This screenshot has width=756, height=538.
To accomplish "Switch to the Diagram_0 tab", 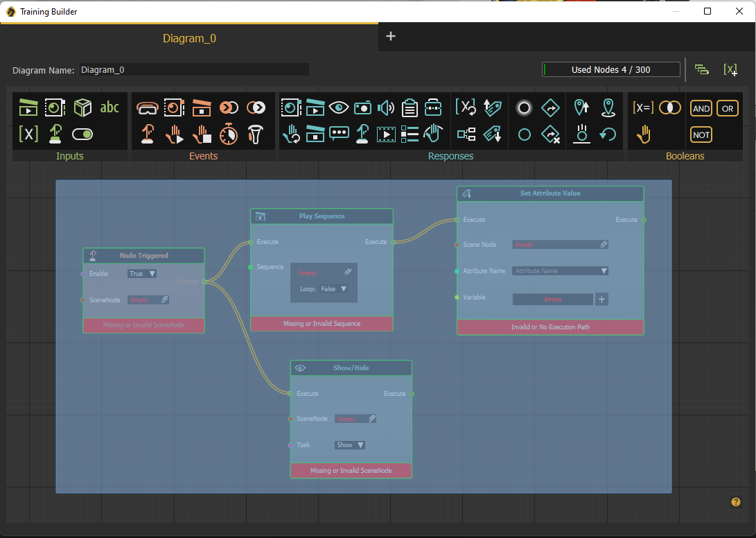I will (189, 38).
